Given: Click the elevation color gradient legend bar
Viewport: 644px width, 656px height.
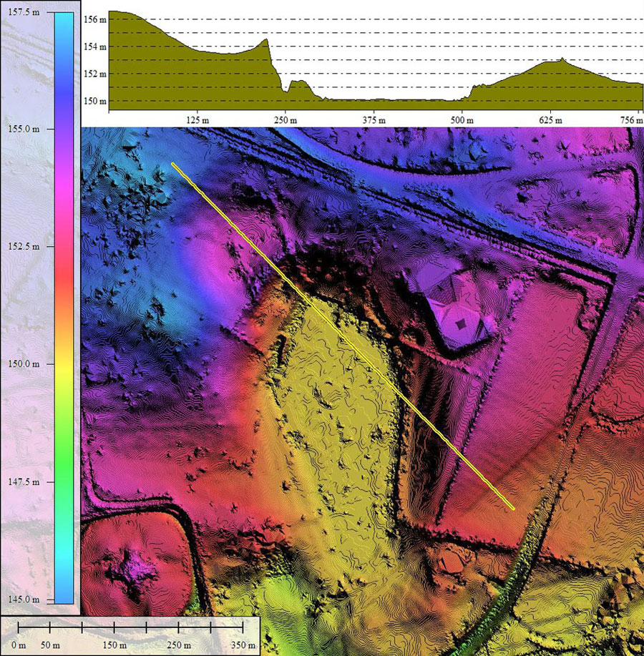Looking at the screenshot, I should click(x=64, y=308).
